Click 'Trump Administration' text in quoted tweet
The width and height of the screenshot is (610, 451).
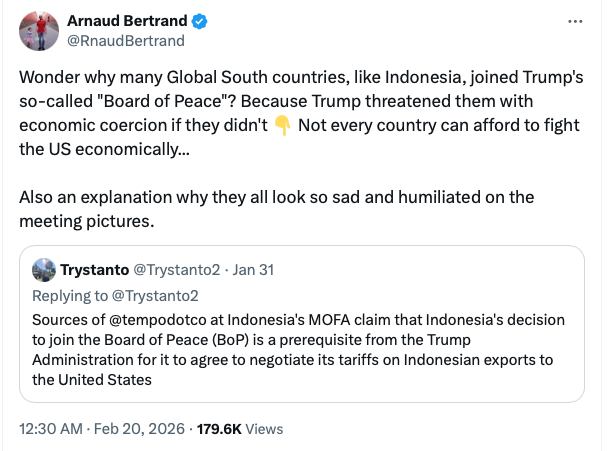click(x=100, y=360)
